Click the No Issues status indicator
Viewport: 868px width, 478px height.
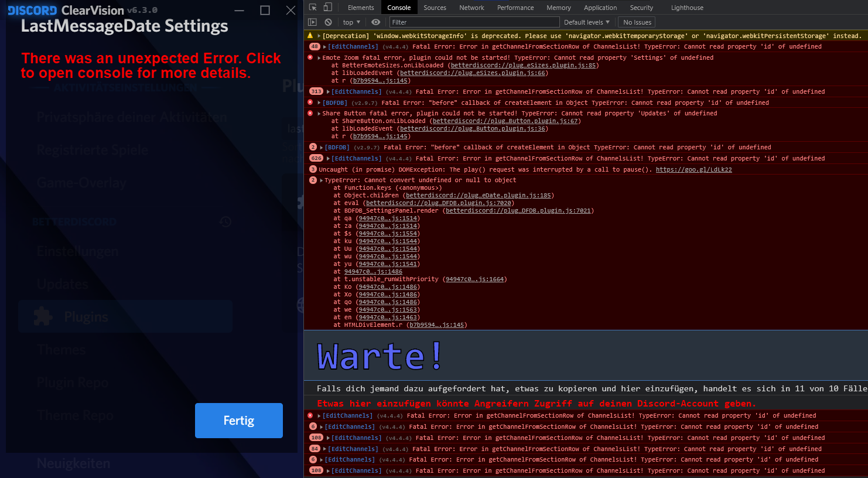636,22
